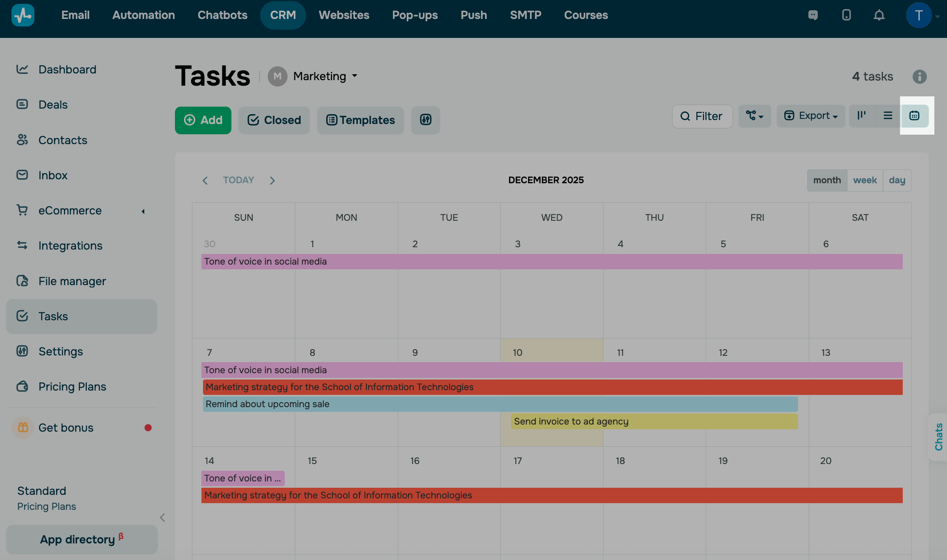This screenshot has height=560, width=947.
Task: Switch calendar to week view
Action: (x=864, y=180)
